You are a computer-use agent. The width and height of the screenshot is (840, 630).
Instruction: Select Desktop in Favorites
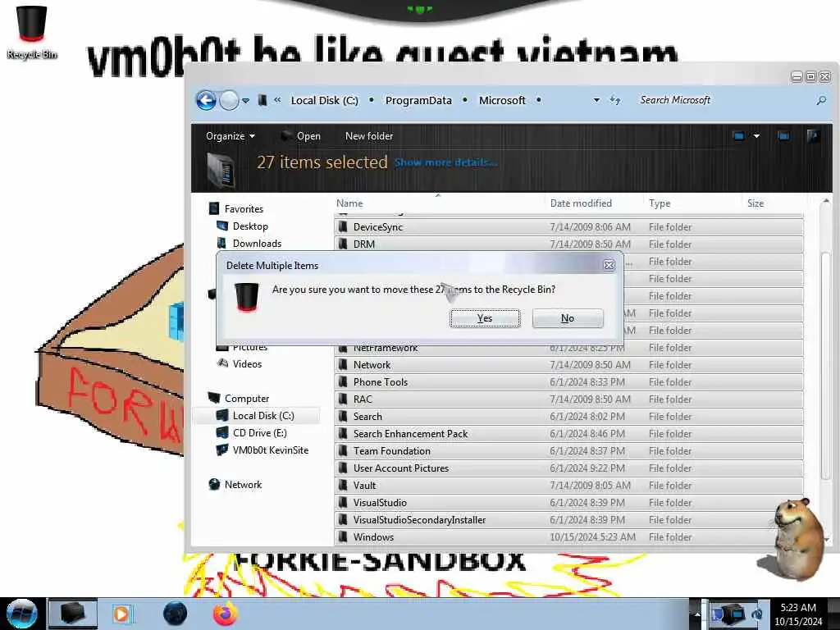click(x=250, y=226)
